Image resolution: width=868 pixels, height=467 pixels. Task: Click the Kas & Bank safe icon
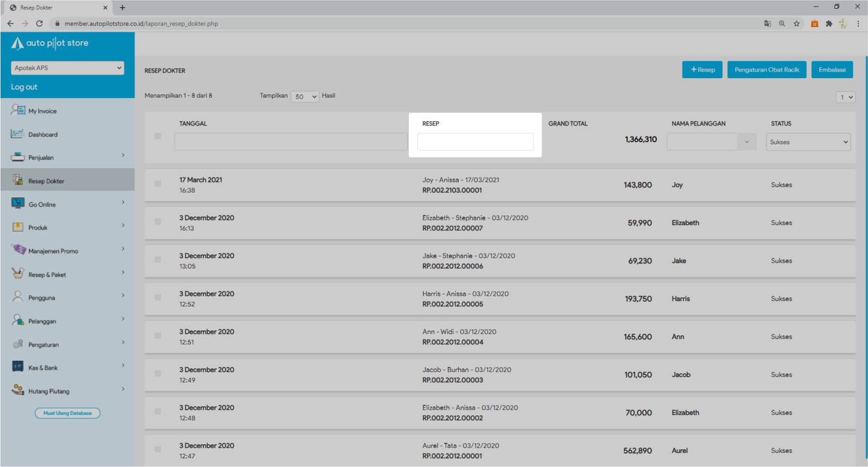coord(18,367)
